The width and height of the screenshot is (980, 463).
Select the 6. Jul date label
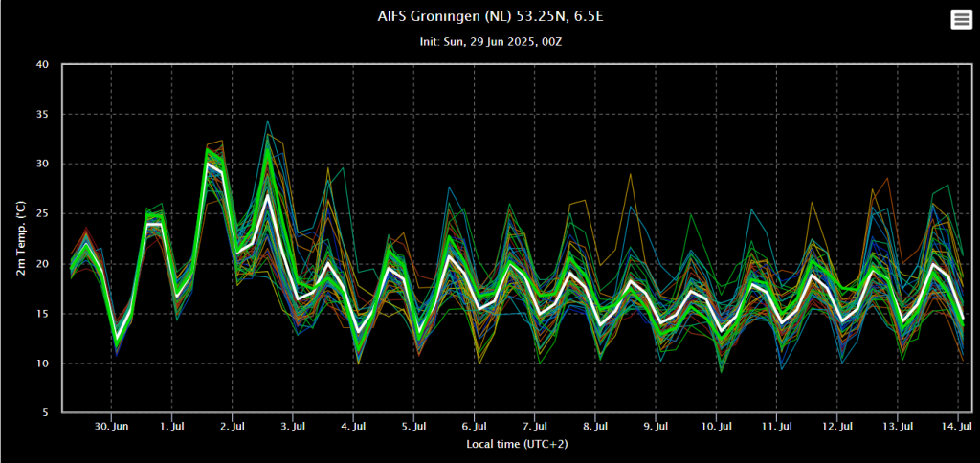pyautogui.click(x=475, y=425)
